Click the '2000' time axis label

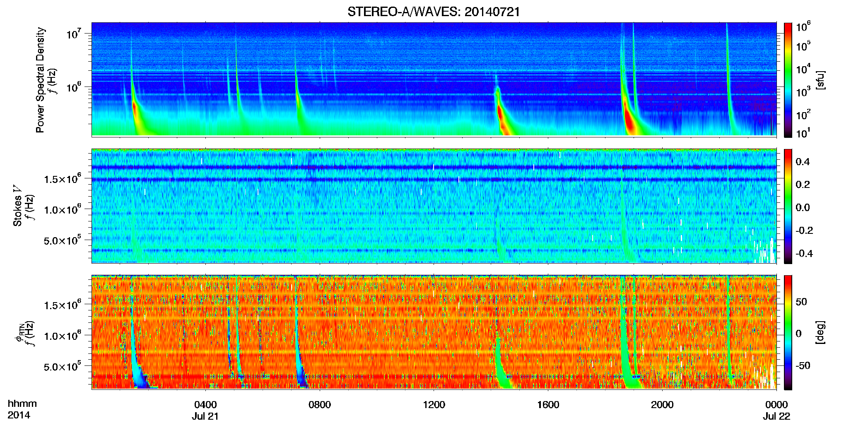pos(662,405)
